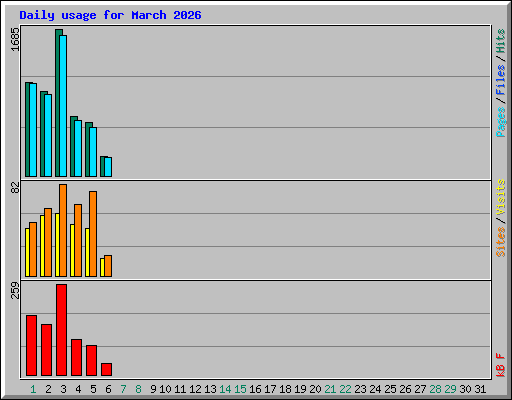Click day label 1 on the x-axis
The height and width of the screenshot is (400, 512).
click(33, 389)
